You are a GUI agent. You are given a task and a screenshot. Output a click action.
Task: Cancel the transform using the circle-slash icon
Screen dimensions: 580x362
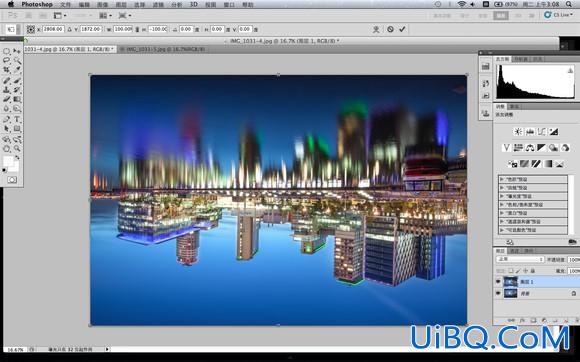coord(390,29)
